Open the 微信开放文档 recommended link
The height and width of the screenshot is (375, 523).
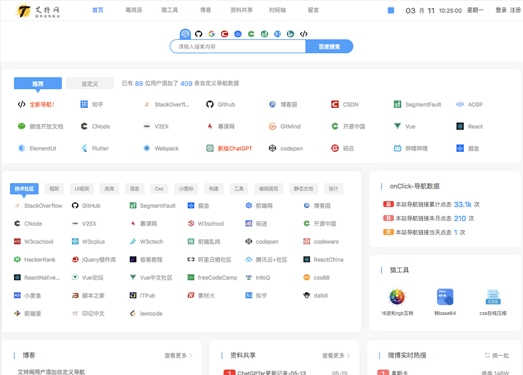click(x=40, y=126)
